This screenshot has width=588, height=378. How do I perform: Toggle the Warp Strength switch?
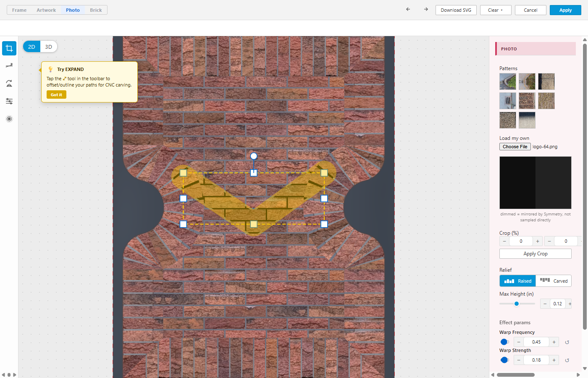(x=504, y=360)
